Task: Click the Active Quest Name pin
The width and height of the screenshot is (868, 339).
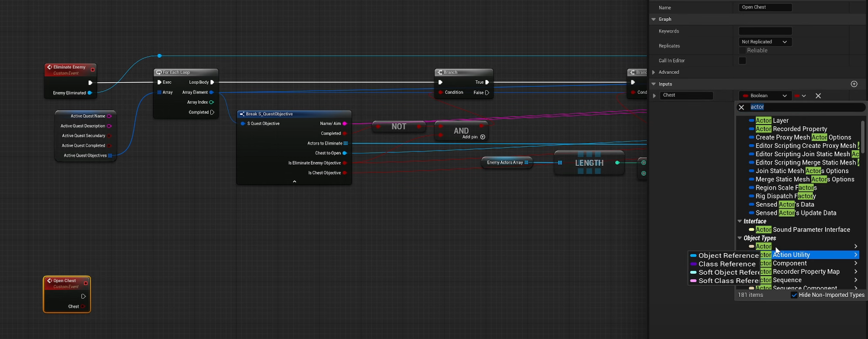Action: tap(109, 116)
